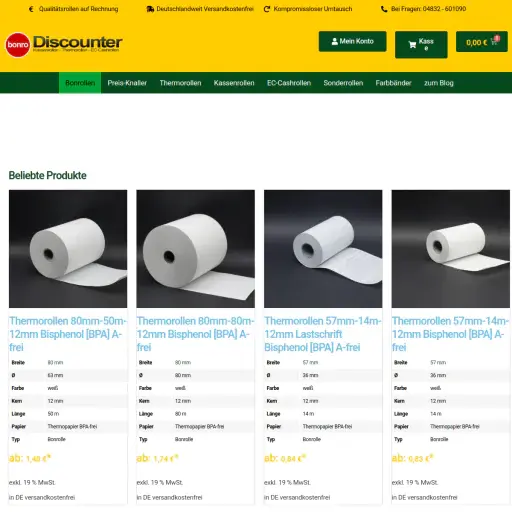Navigate to Sonderrollen
This screenshot has width=512, height=512.
coord(343,83)
